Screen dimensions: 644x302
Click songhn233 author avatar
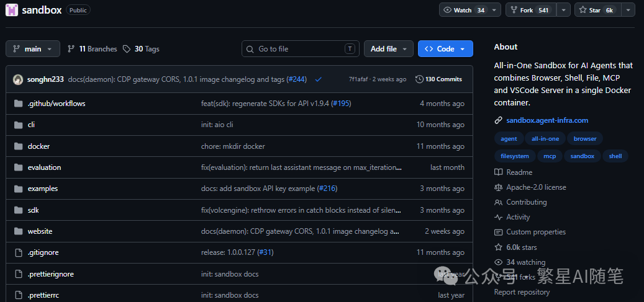(x=18, y=79)
